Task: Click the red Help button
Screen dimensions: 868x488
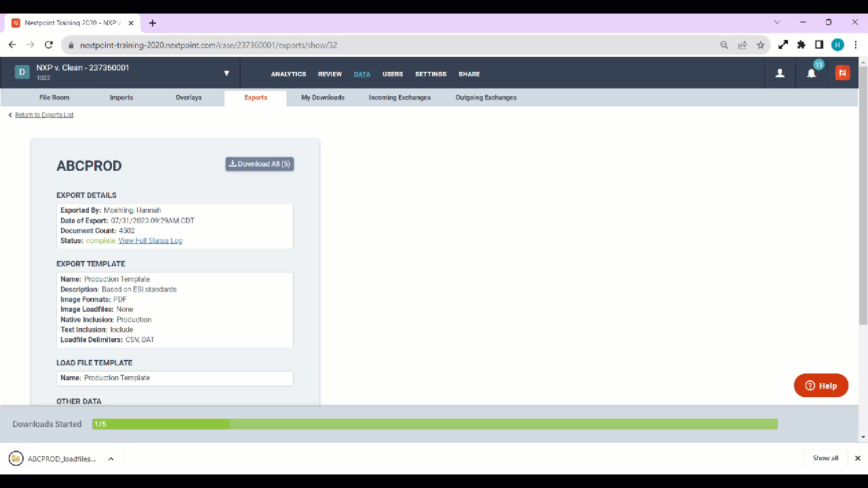Action: pyautogui.click(x=821, y=386)
